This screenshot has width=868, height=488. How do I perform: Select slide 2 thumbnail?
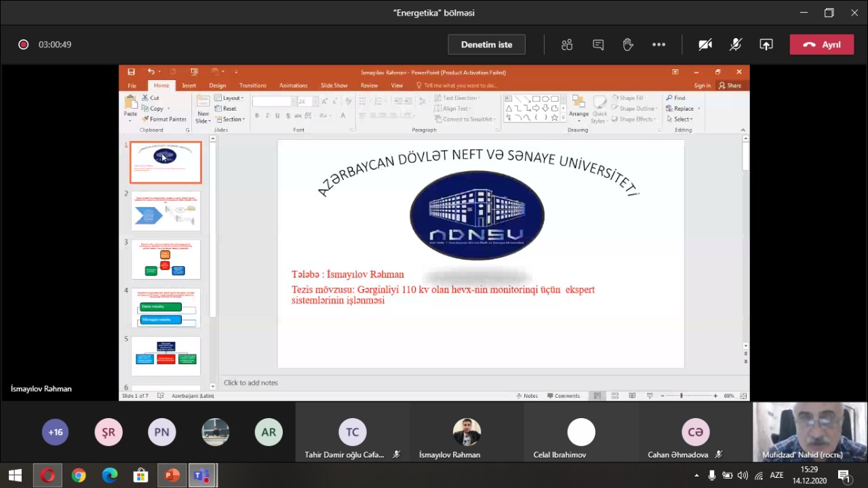[165, 211]
